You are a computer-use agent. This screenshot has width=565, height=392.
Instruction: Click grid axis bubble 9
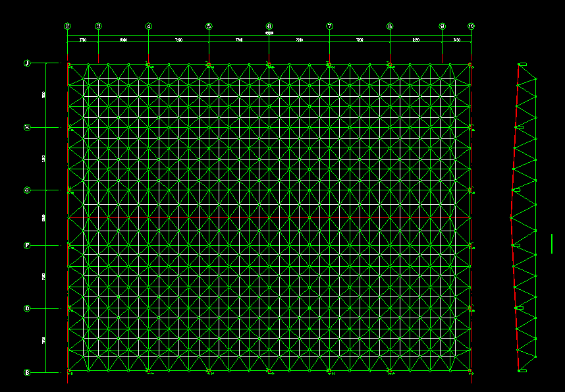coord(442,26)
